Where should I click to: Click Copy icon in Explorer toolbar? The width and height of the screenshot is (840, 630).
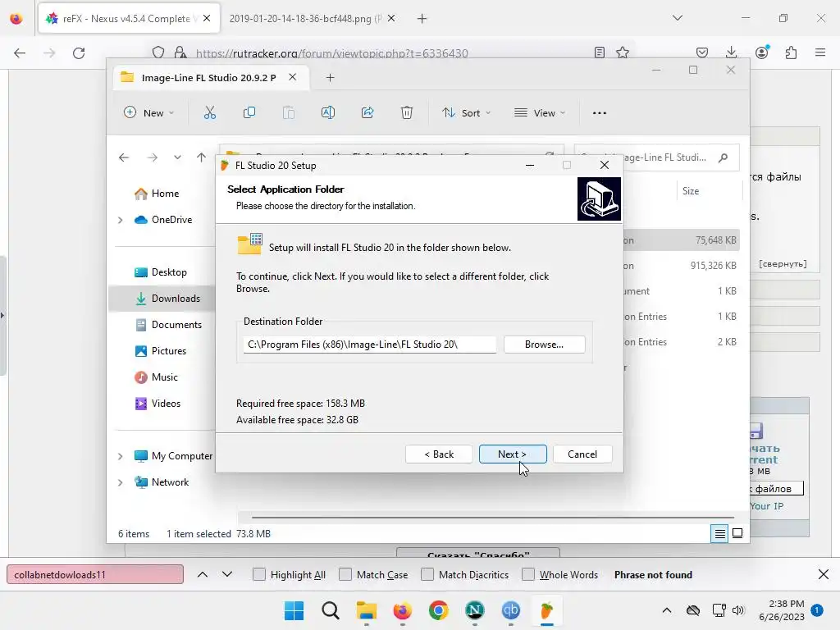249,112
